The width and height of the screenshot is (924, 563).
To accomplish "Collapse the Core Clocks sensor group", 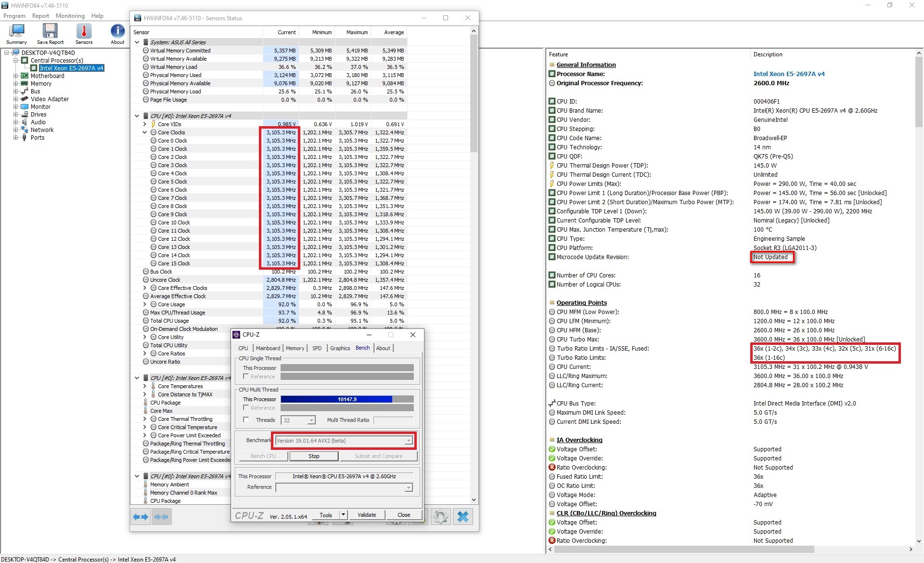I will 144,132.
